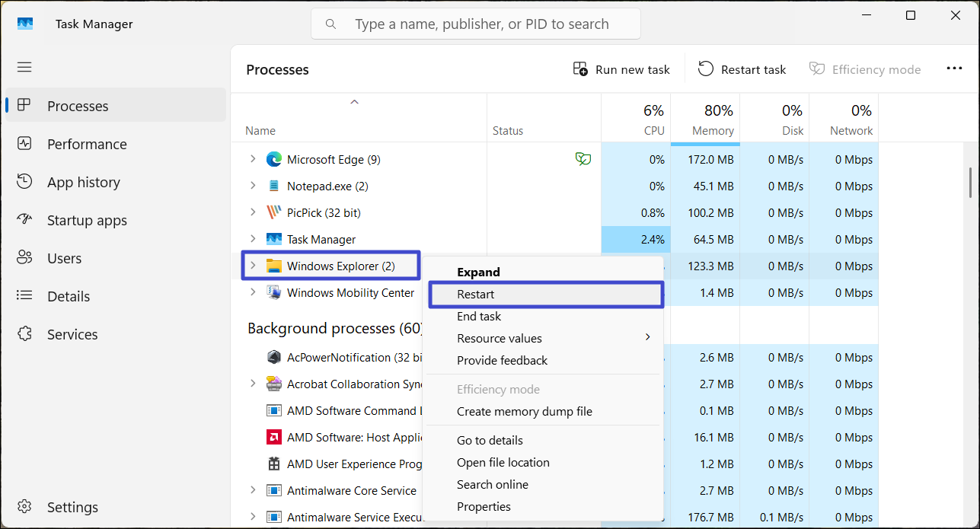980x529 pixels.
Task: Expand the Windows Explorer process tree
Action: click(x=253, y=266)
